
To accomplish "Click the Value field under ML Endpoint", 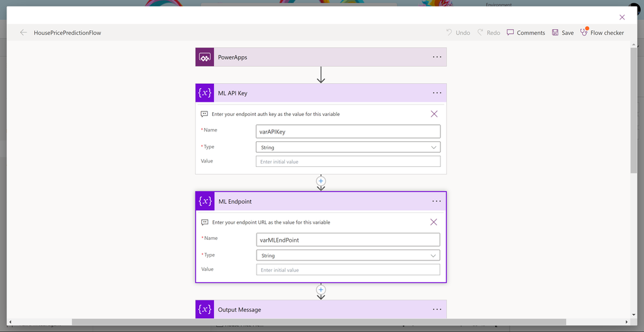I will click(x=348, y=269).
